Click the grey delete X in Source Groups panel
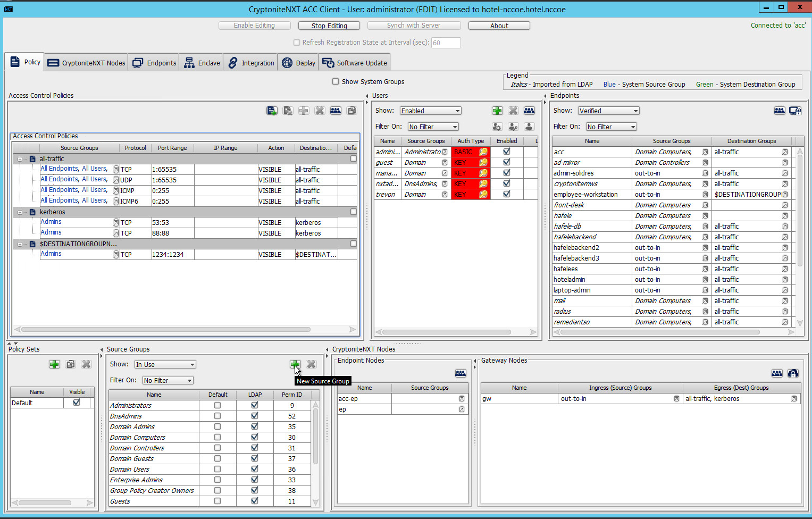Screen dimensions: 812x519 [311, 364]
